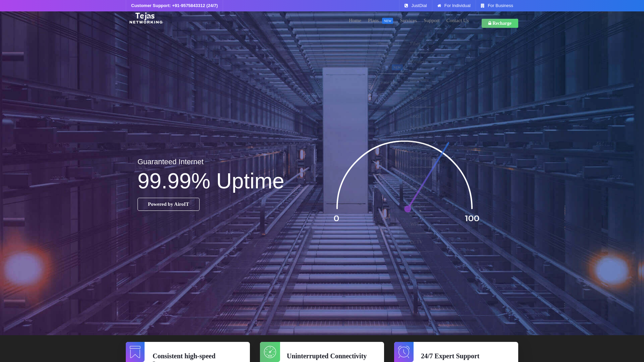This screenshot has height=362, width=644.
Task: Click the speedometer icon on Uninterrupted Connectivity card
Action: coord(270,352)
